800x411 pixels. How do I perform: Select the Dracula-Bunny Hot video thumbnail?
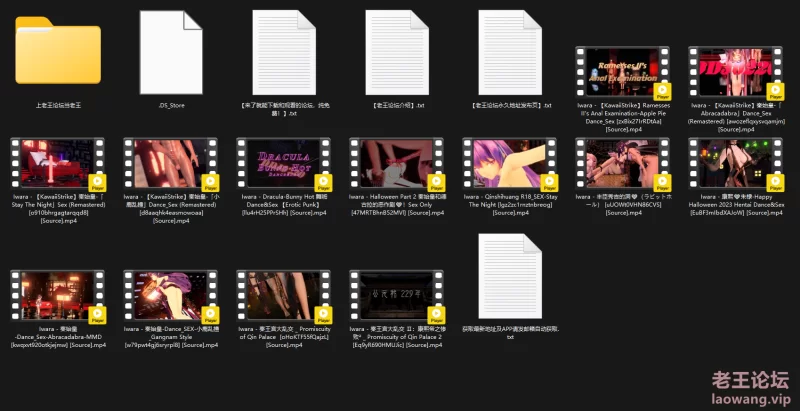[x=284, y=163]
